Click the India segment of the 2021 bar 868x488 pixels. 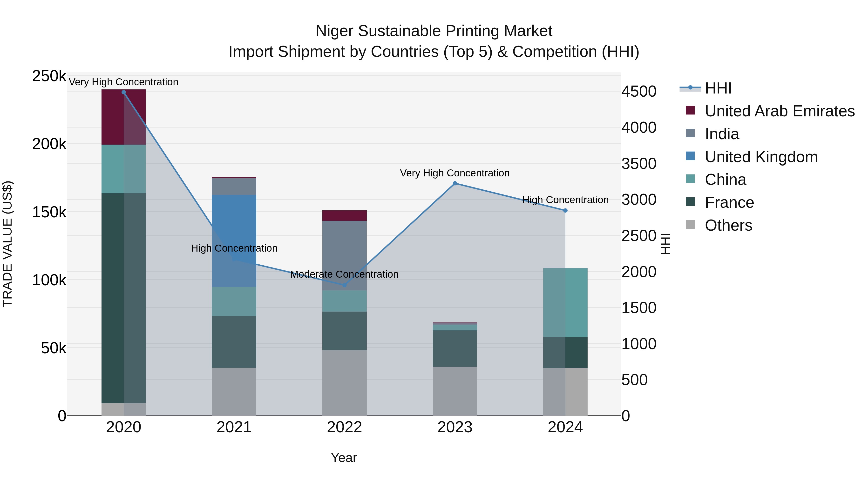click(x=234, y=187)
